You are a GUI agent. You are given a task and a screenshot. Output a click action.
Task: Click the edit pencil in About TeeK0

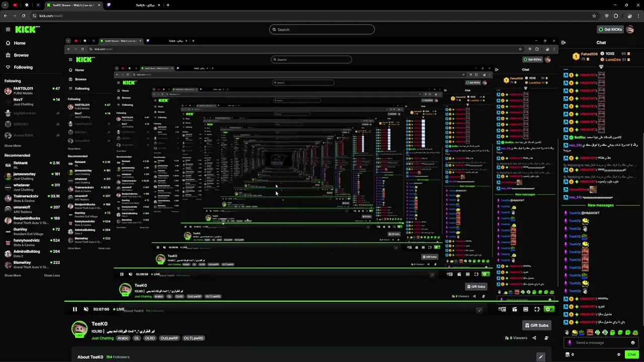541,357
